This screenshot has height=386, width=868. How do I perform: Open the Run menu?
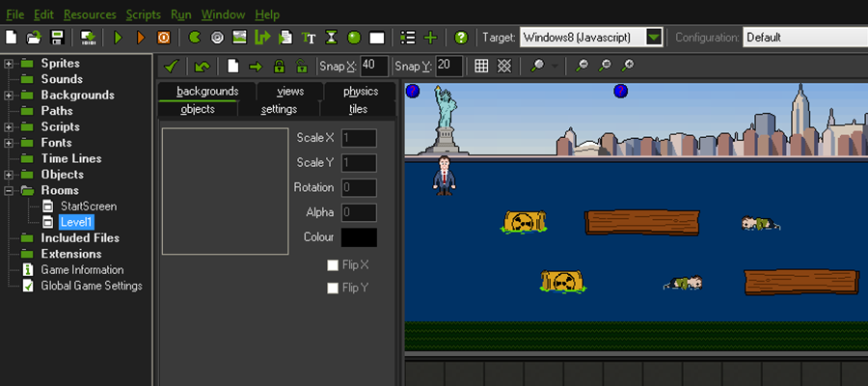point(181,14)
